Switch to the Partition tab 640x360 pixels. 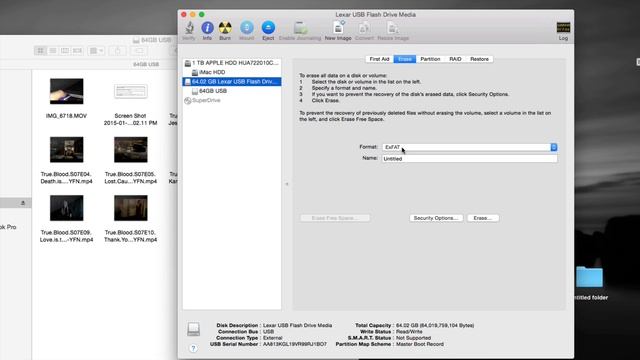tap(430, 59)
